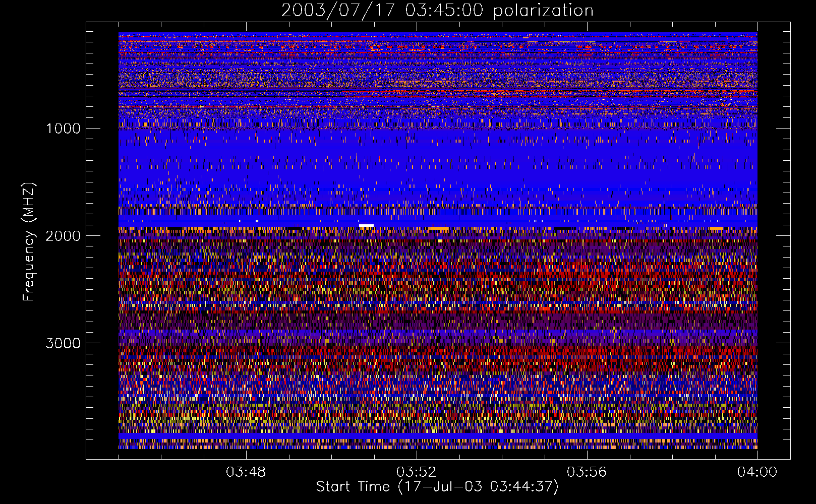The width and height of the screenshot is (816, 504).
Task: Click the 3000 frequency tick label
Action: [63, 343]
